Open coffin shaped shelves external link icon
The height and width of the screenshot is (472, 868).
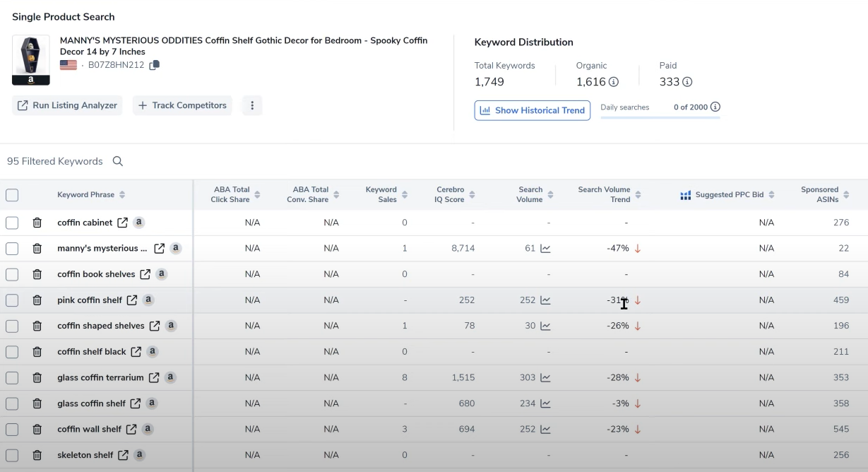tap(155, 326)
